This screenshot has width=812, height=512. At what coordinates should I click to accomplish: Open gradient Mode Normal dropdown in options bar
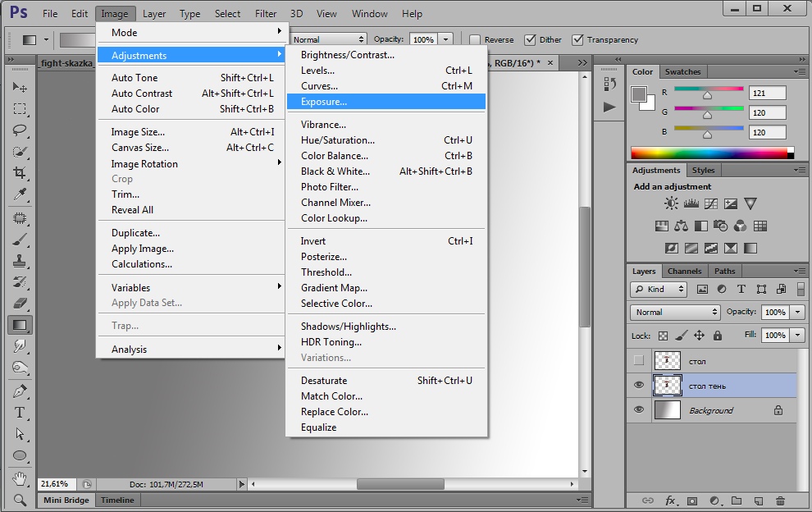[x=328, y=39]
